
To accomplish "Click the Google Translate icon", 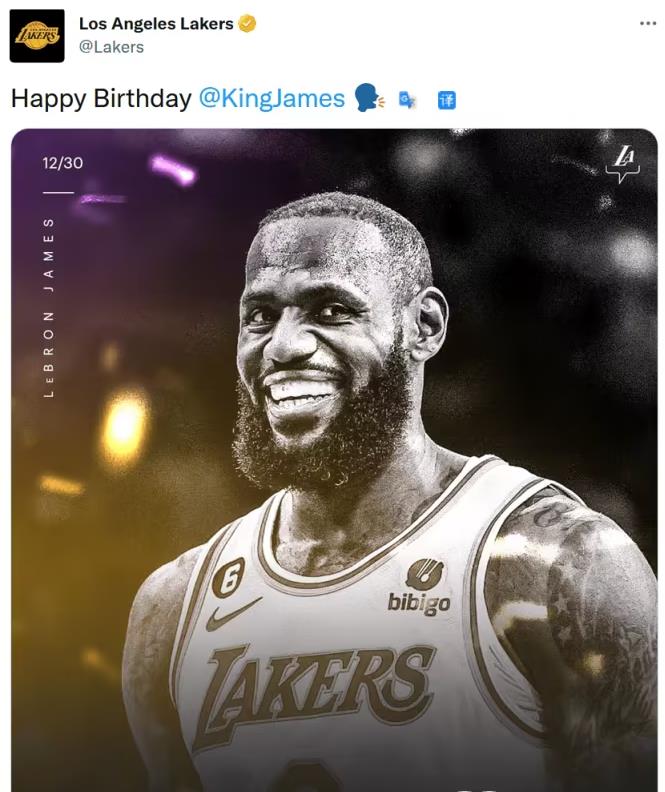I will coord(407,99).
